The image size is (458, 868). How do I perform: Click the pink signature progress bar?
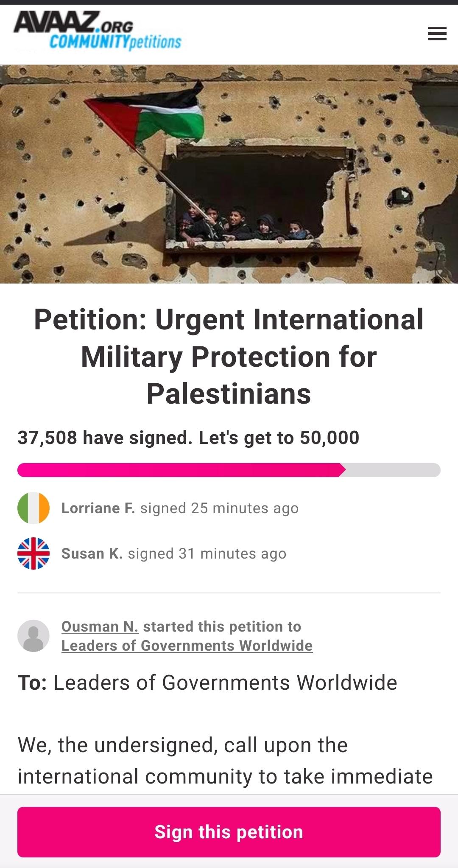tap(178, 470)
